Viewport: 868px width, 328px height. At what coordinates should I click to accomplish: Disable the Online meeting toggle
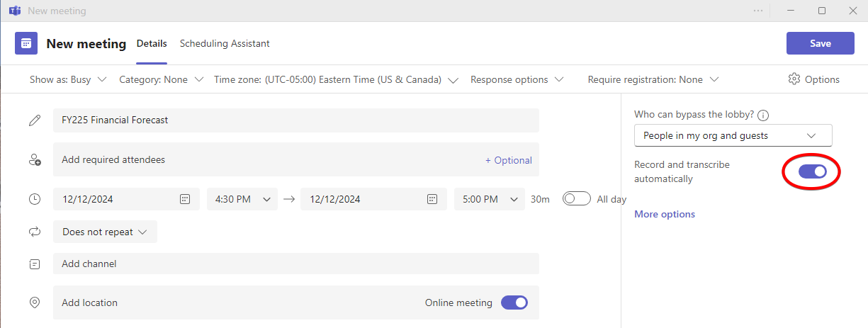click(514, 302)
